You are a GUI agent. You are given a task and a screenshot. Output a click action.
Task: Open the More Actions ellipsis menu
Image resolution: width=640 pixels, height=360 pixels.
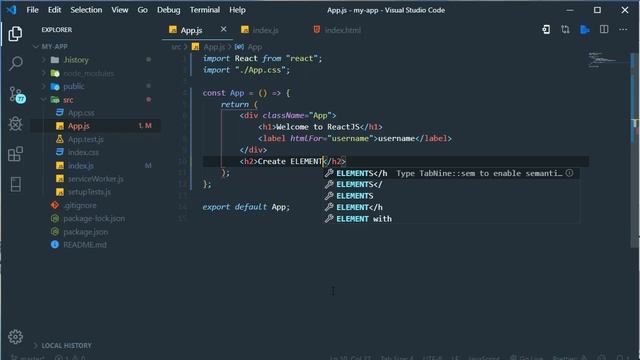(x=623, y=29)
